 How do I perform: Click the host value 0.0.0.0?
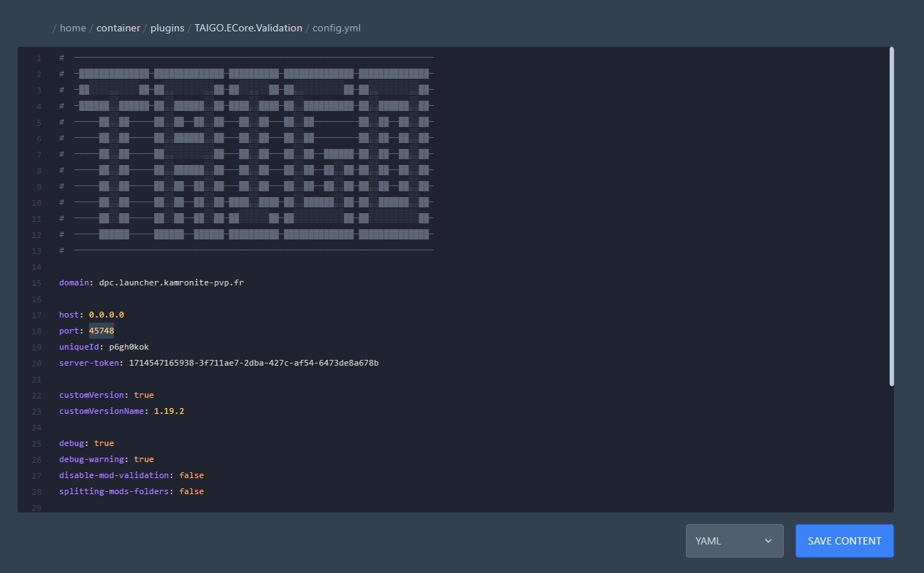pyautogui.click(x=106, y=315)
